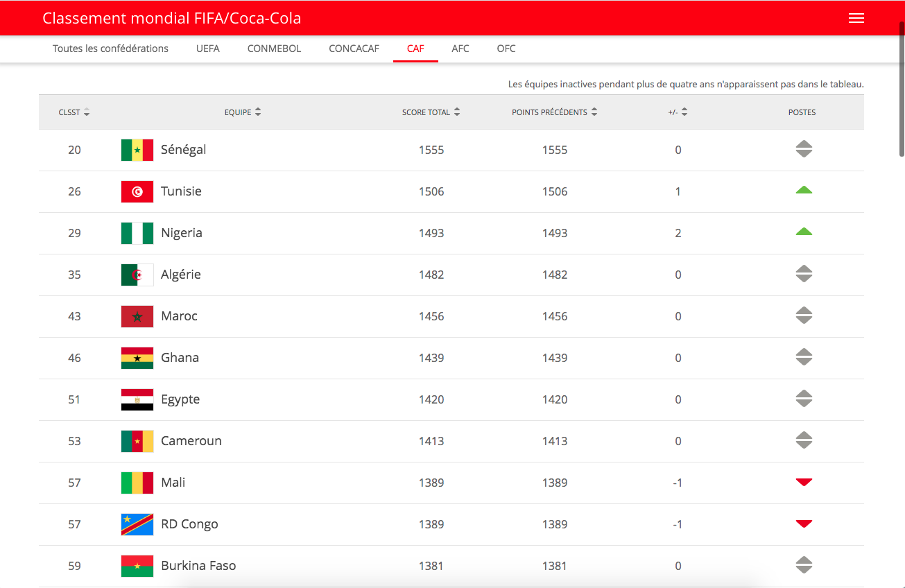Screen dimensions: 905x588
Task: Click Burkina Faso's score total 1381
Action: tap(431, 566)
